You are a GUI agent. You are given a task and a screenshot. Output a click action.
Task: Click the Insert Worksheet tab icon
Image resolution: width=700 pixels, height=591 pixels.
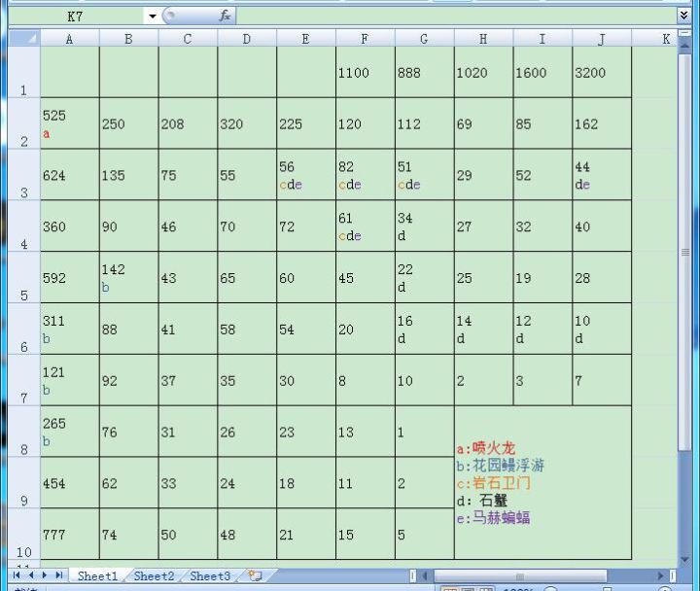(x=255, y=575)
